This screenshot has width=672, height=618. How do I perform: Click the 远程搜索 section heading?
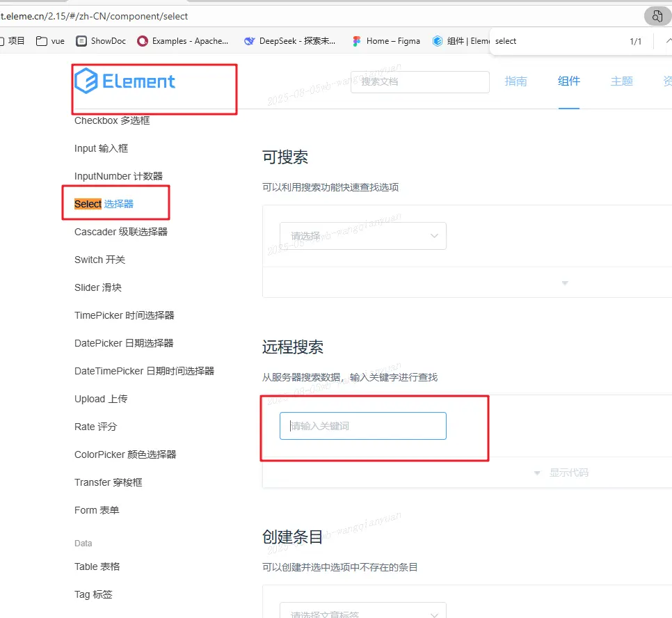tap(293, 347)
